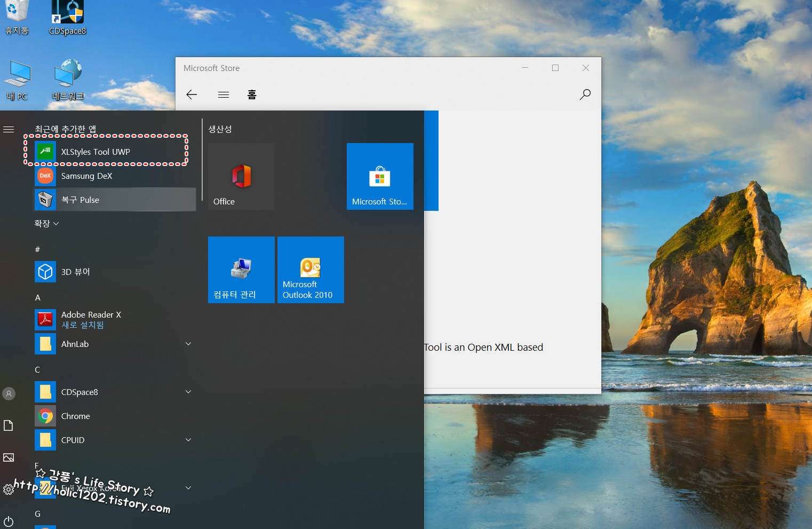Image resolution: width=812 pixels, height=529 pixels.
Task: Click the 생산성 tile group header
Action: pyautogui.click(x=220, y=129)
